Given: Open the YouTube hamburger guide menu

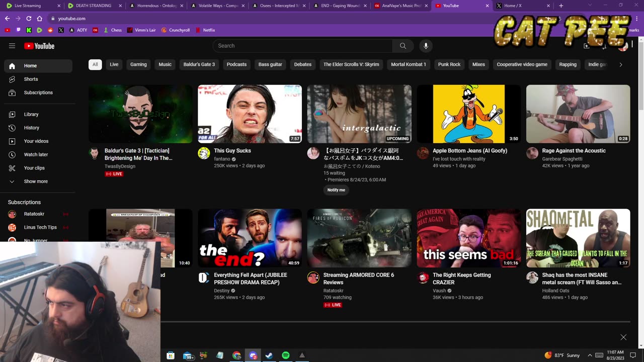Looking at the screenshot, I should [12, 46].
